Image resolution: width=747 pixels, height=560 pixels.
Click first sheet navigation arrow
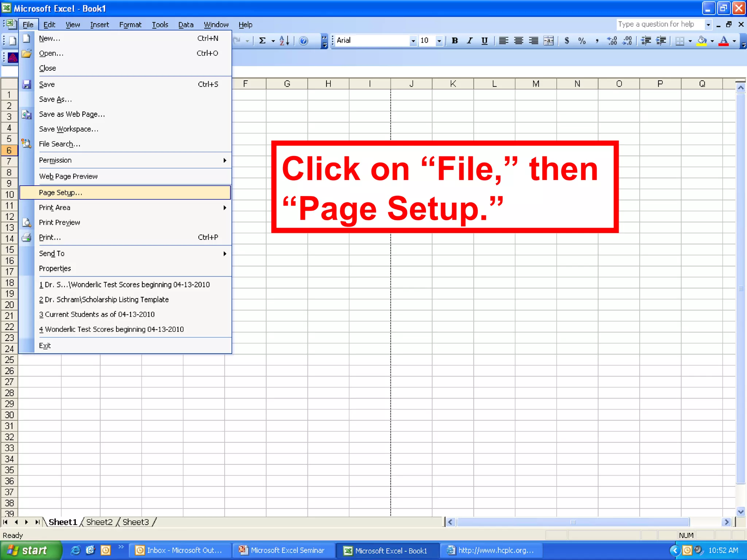6,522
